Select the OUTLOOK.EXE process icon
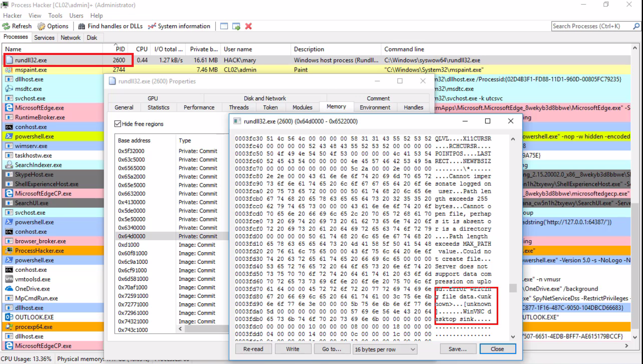 pyautogui.click(x=9, y=317)
